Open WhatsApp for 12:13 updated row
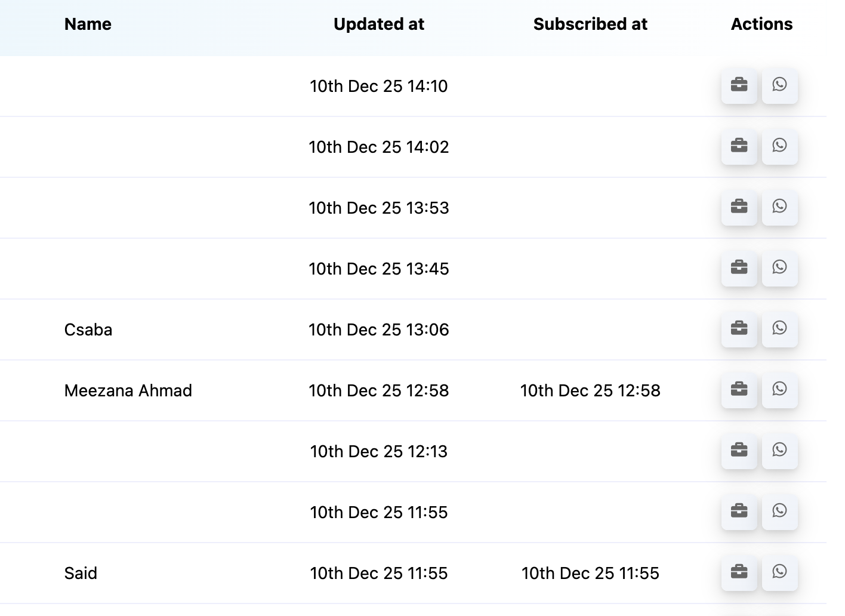 779,451
